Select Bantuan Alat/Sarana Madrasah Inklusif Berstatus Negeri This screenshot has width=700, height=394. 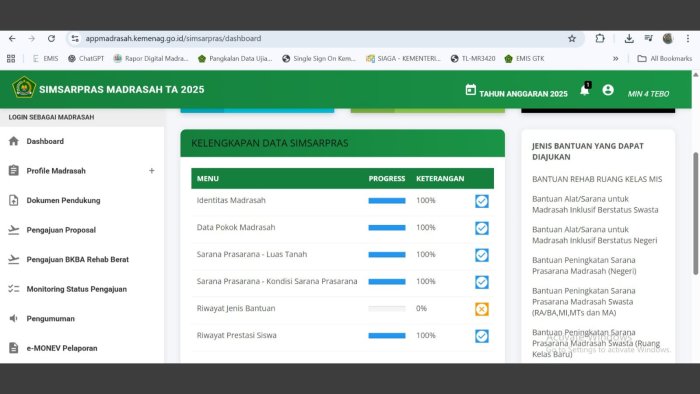(x=595, y=235)
